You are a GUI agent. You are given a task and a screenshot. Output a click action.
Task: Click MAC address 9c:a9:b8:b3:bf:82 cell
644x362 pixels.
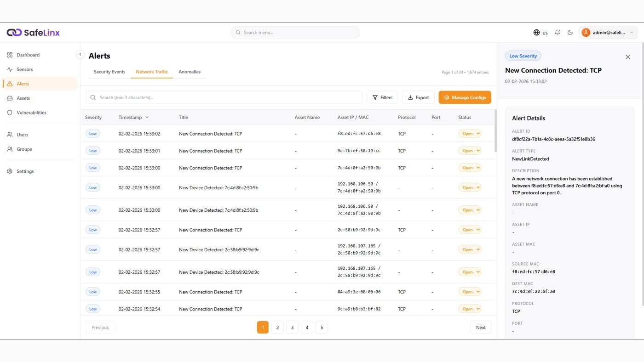click(359, 309)
